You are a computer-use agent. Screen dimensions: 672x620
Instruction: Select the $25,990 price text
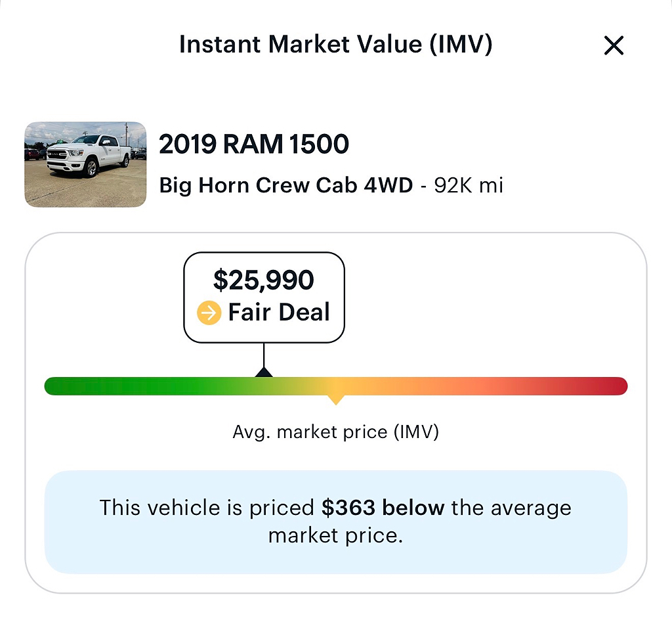264,280
